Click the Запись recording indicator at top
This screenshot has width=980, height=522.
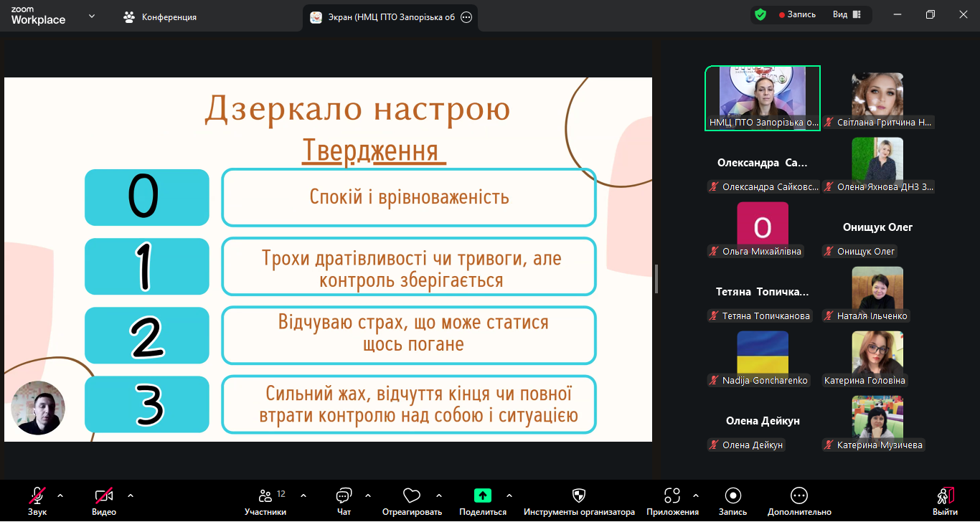[x=797, y=14]
